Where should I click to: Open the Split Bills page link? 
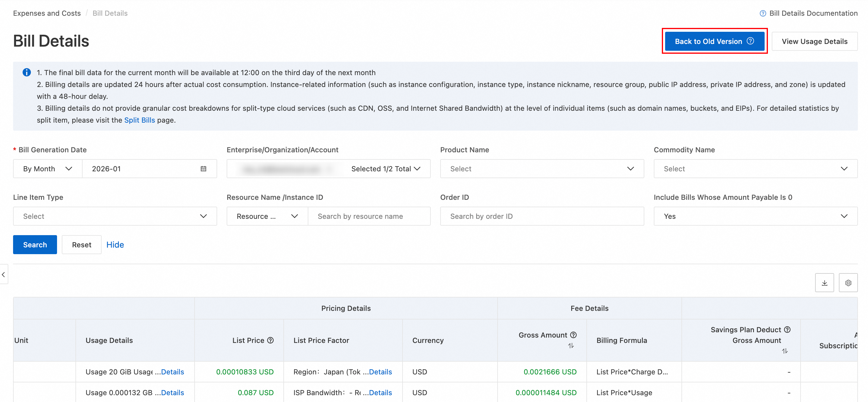140,120
